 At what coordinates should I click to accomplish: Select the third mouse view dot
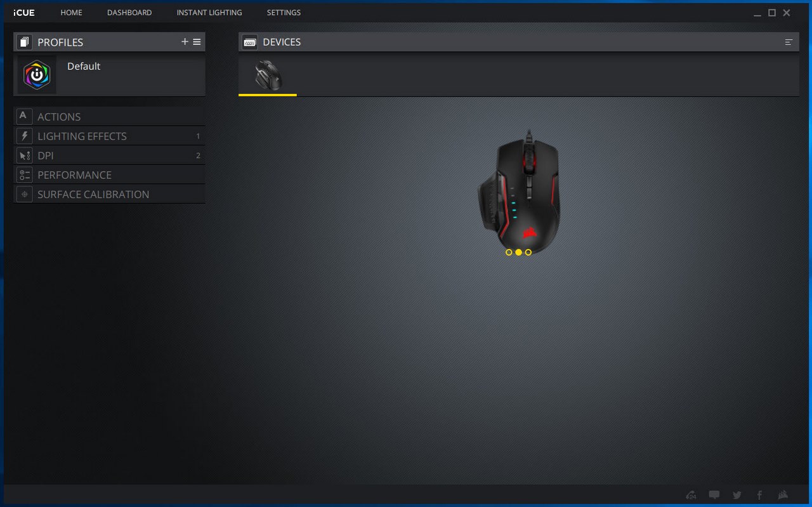coord(528,252)
